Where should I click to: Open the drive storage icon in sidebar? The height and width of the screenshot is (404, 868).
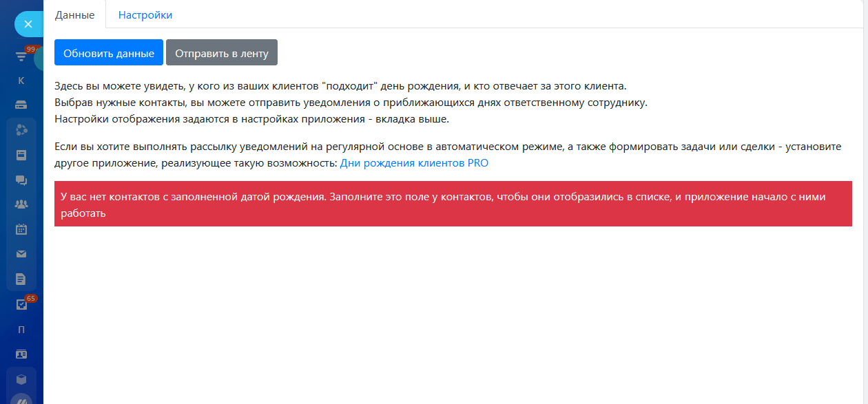coord(21,105)
